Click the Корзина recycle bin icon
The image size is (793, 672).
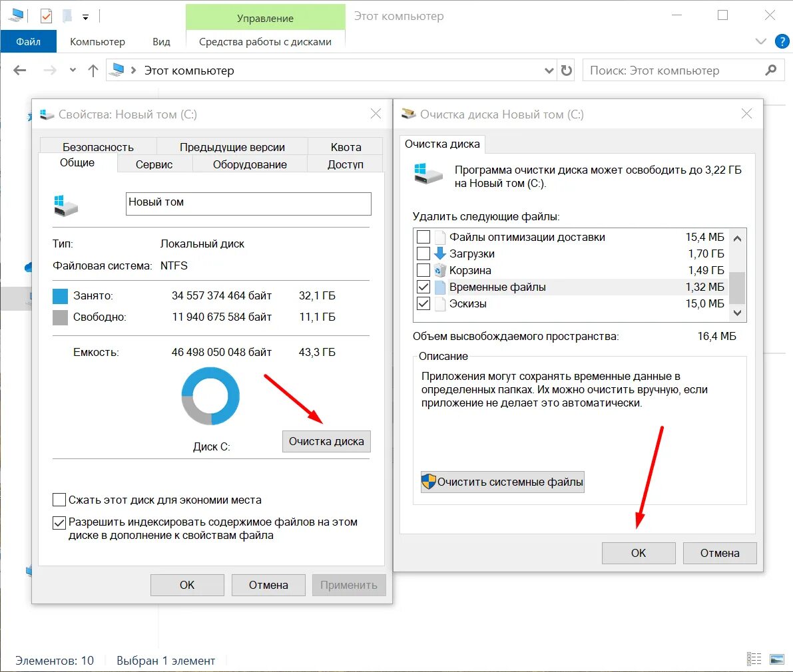pyautogui.click(x=440, y=270)
